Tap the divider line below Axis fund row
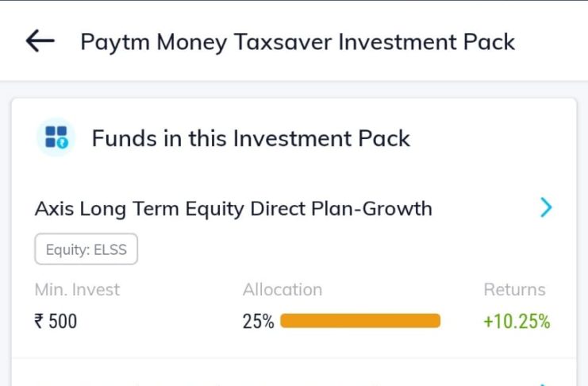The width and height of the screenshot is (588, 386). coord(294,358)
